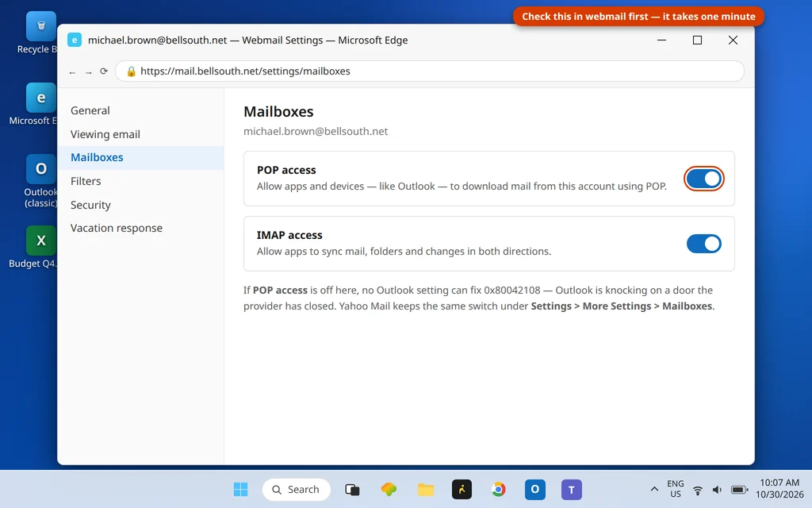The height and width of the screenshot is (508, 812).
Task: Open Outlook from the taskbar
Action: click(535, 489)
